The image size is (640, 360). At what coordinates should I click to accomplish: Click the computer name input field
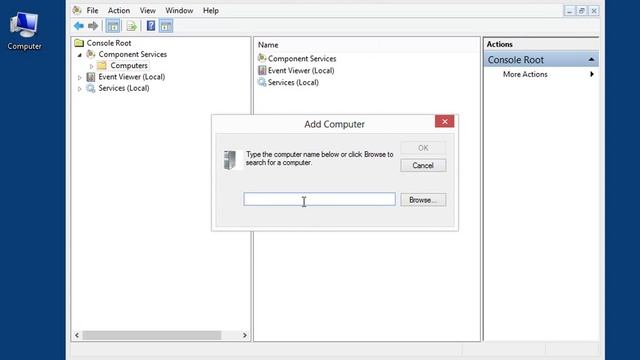320,199
